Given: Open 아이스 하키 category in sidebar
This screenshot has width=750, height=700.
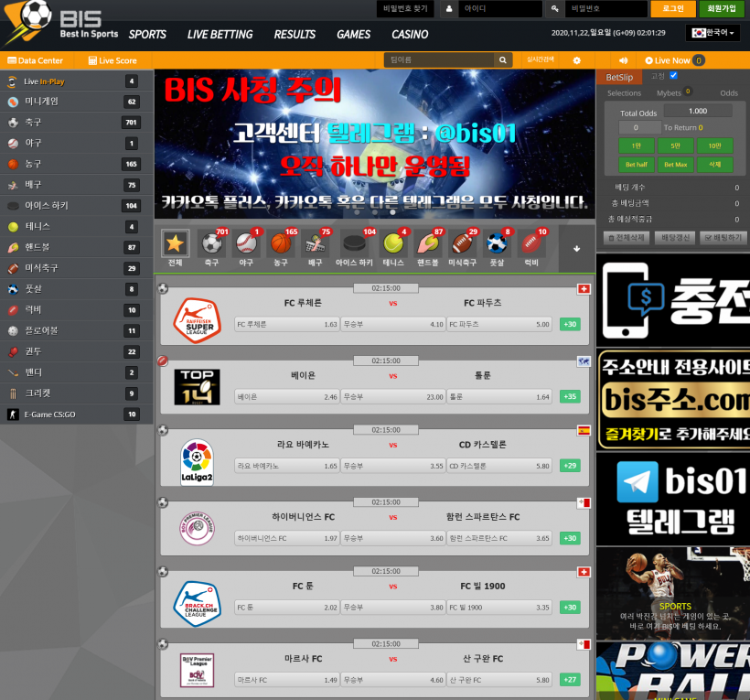Looking at the screenshot, I should click(x=77, y=206).
